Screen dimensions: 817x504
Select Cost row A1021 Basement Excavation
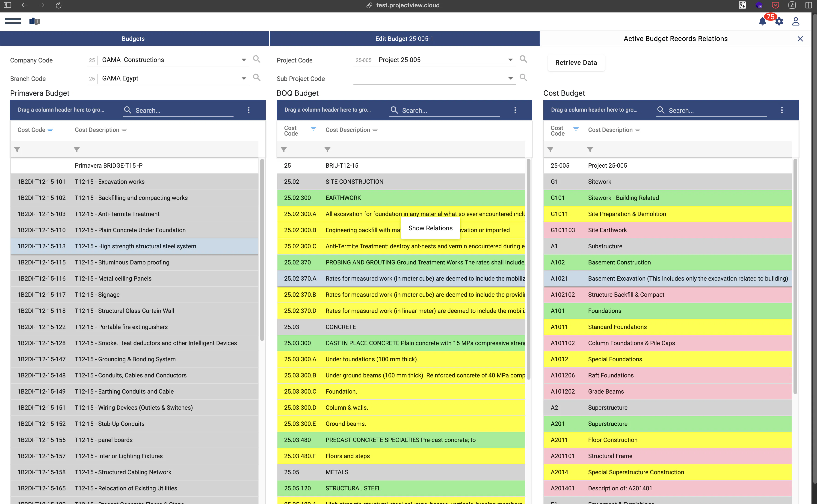(667, 279)
